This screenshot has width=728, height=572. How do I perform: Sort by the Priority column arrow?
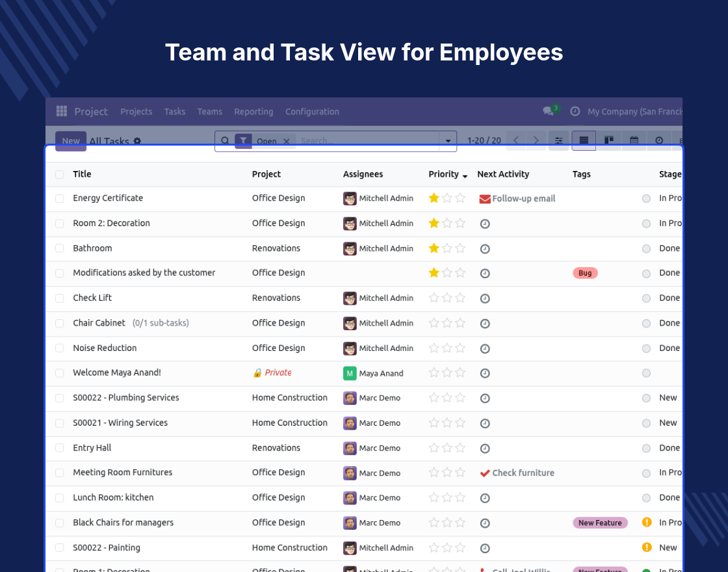[x=465, y=175]
